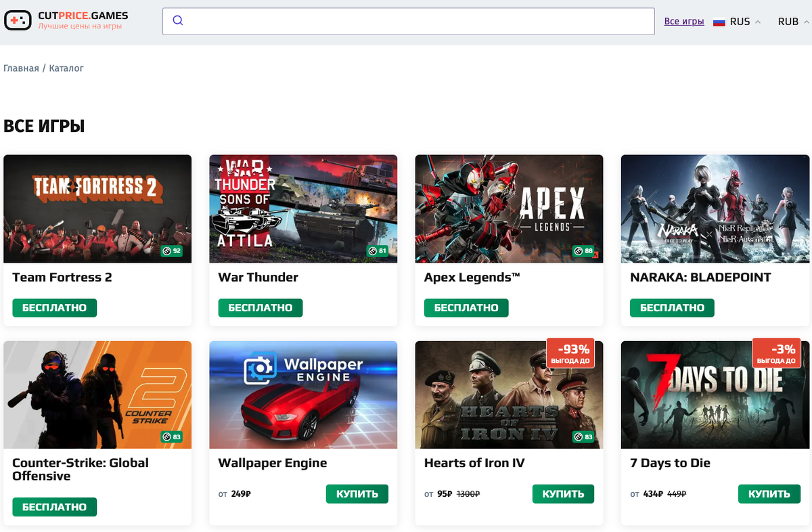The width and height of the screenshot is (812, 532).
Task: Click the 'от 249₽' price on Wallpaper Engine
Action: [x=235, y=494]
